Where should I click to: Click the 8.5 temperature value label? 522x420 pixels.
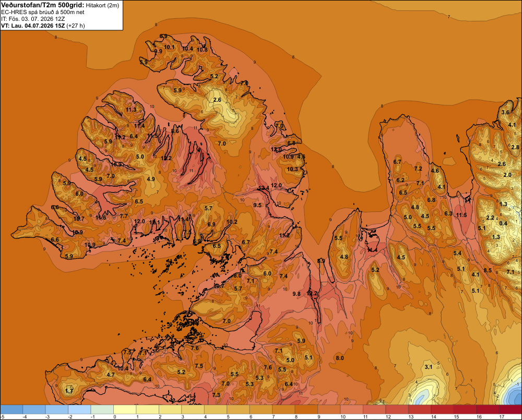coord(488,270)
